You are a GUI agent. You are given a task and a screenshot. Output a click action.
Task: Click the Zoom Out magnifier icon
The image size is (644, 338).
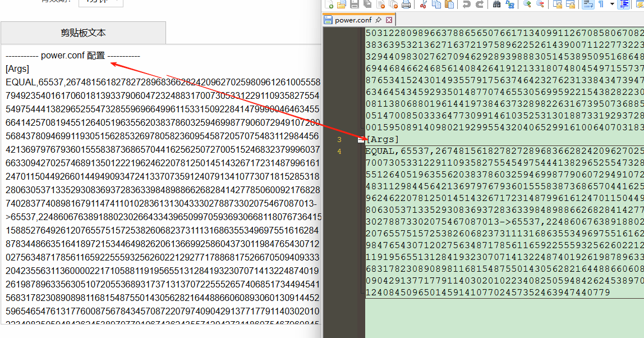point(541,4)
